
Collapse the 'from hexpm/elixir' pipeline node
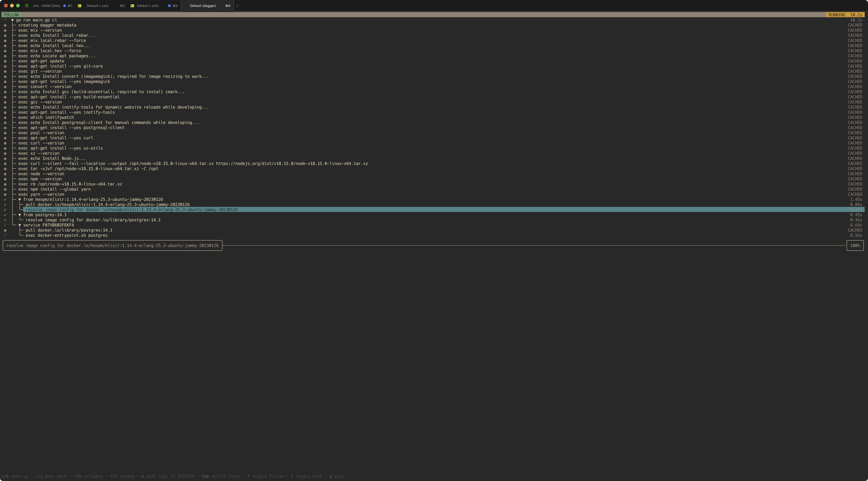(x=20, y=199)
